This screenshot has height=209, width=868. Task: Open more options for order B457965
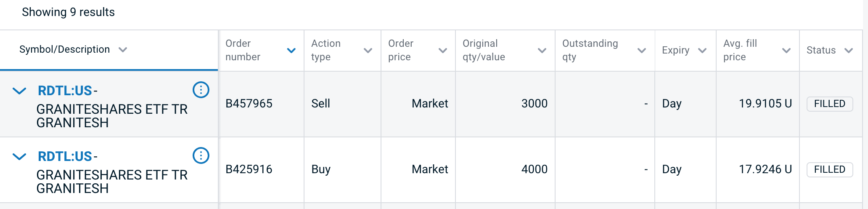[201, 90]
